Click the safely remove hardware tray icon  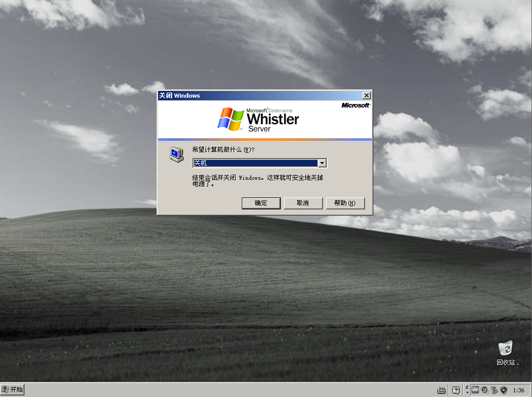[494, 390]
